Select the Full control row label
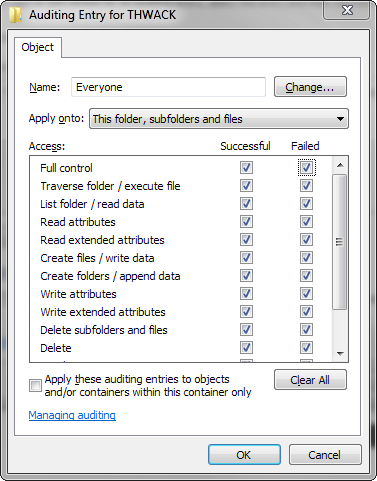377x481 pixels. pos(66,168)
